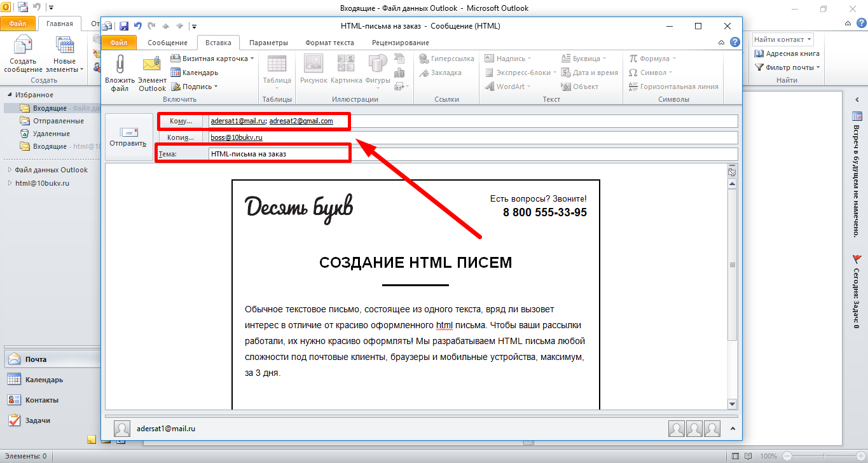
Task: Click the message window Help icon
Action: pyautogui.click(x=734, y=42)
